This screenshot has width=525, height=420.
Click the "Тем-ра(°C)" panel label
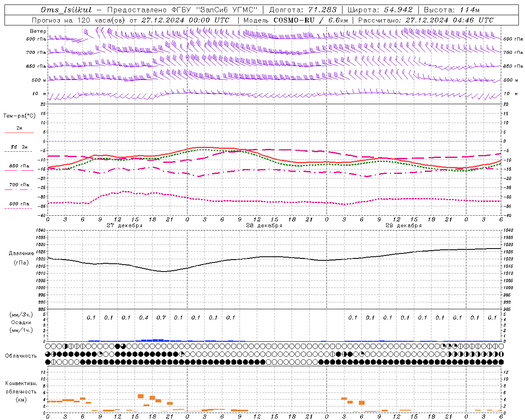point(19,116)
